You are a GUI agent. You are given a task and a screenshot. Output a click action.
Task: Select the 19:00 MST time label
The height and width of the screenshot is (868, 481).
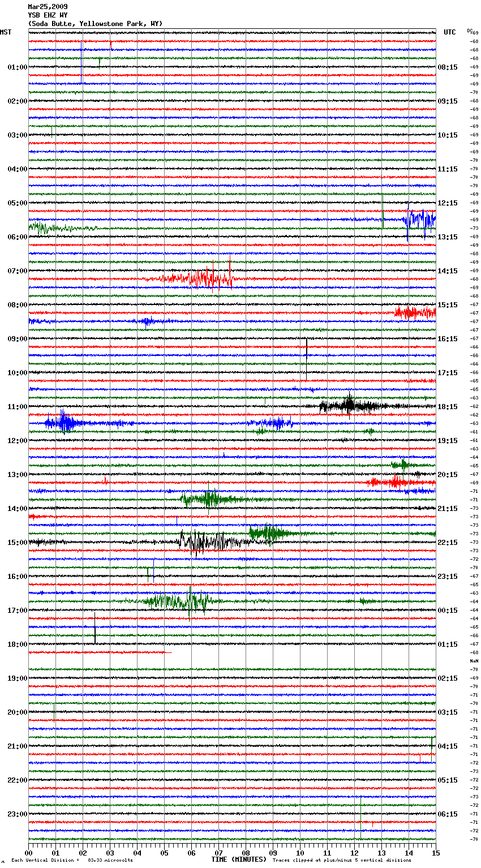click(17, 678)
